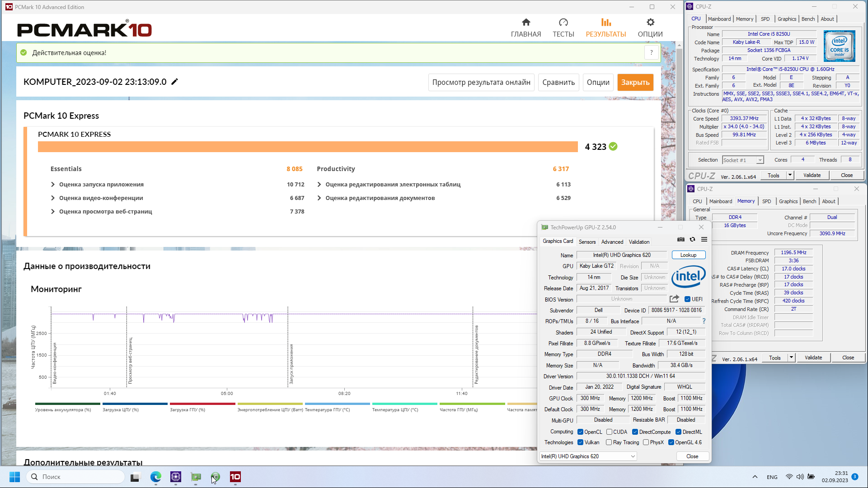Viewport: 868px width, 488px height.
Task: Click the Сравнить compare button
Action: click(x=558, y=82)
